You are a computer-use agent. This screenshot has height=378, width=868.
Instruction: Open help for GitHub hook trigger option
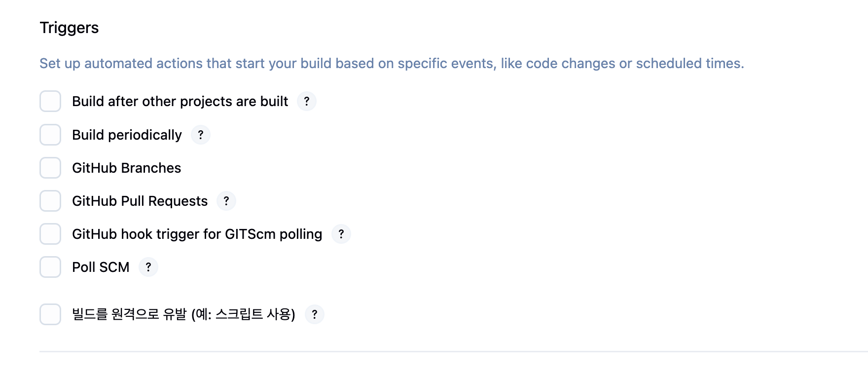coord(341,234)
